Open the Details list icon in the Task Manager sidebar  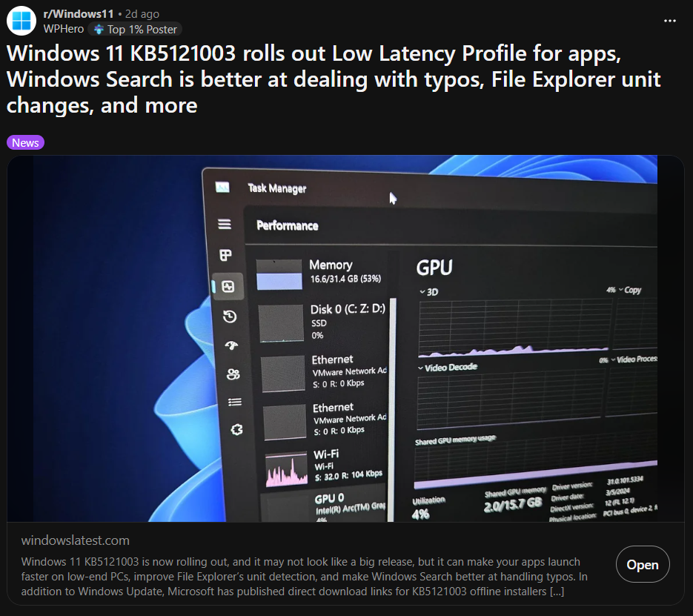tap(235, 402)
